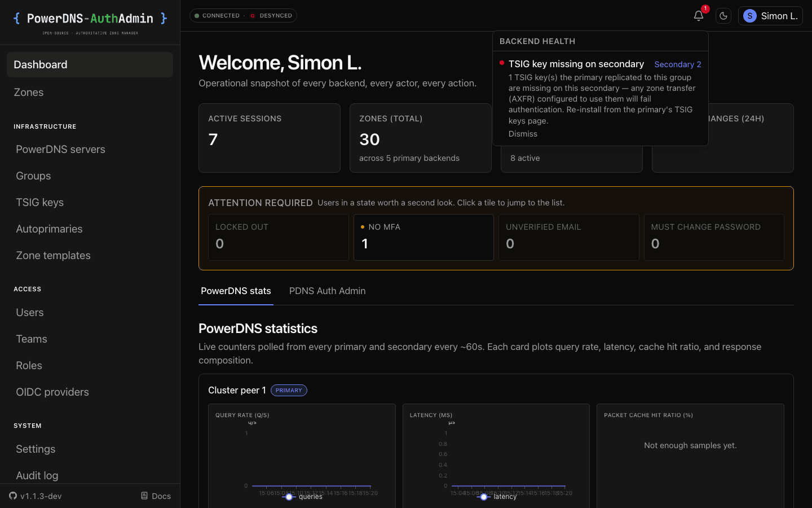This screenshot has height=508, width=812.
Task: Open the Must Change Password tile
Action: pos(714,237)
